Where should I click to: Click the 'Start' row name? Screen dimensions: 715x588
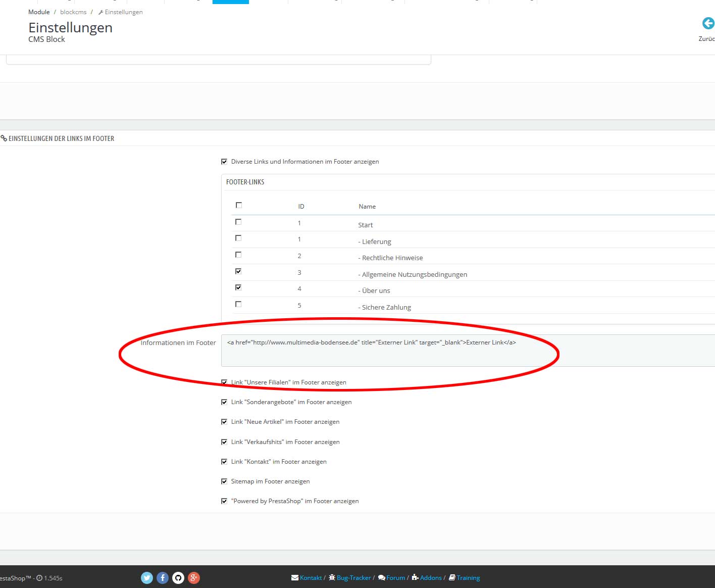366,225
